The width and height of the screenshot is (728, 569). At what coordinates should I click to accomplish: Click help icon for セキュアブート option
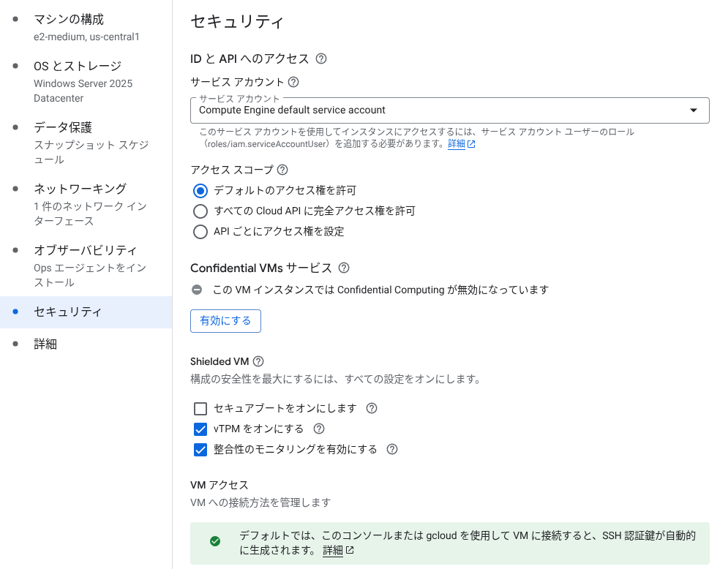[x=372, y=408]
